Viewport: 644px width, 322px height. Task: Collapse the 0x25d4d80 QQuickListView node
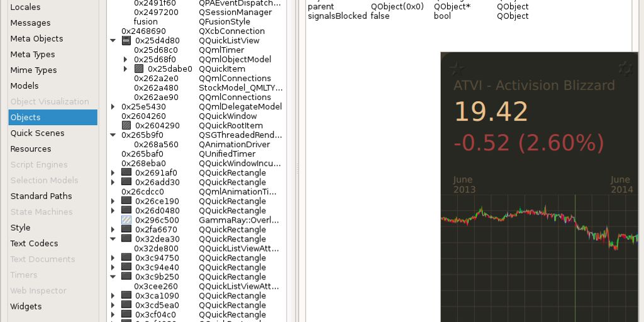click(113, 41)
